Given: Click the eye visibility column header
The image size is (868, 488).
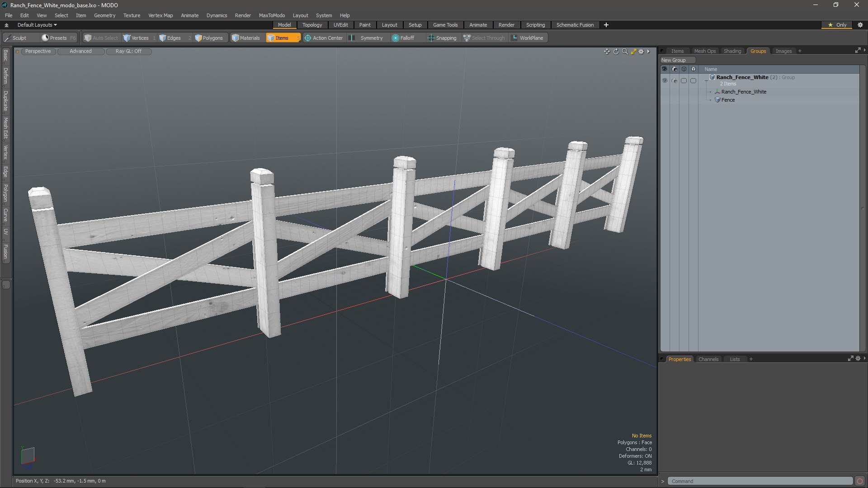Looking at the screenshot, I should tap(665, 69).
